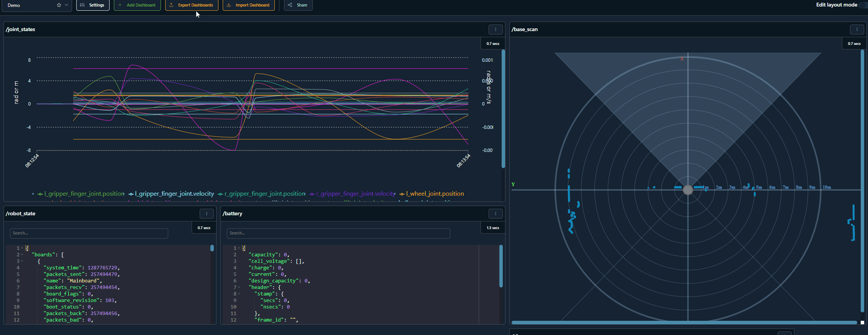Open the /joint_states panel three-dot menu
Viewport: 868px width, 335px height.
tap(495, 30)
